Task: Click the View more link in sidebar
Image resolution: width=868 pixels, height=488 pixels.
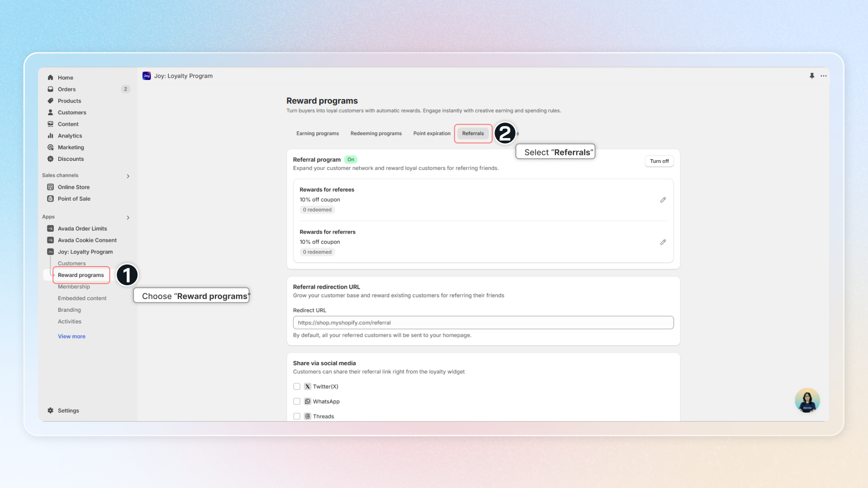Action: (71, 336)
